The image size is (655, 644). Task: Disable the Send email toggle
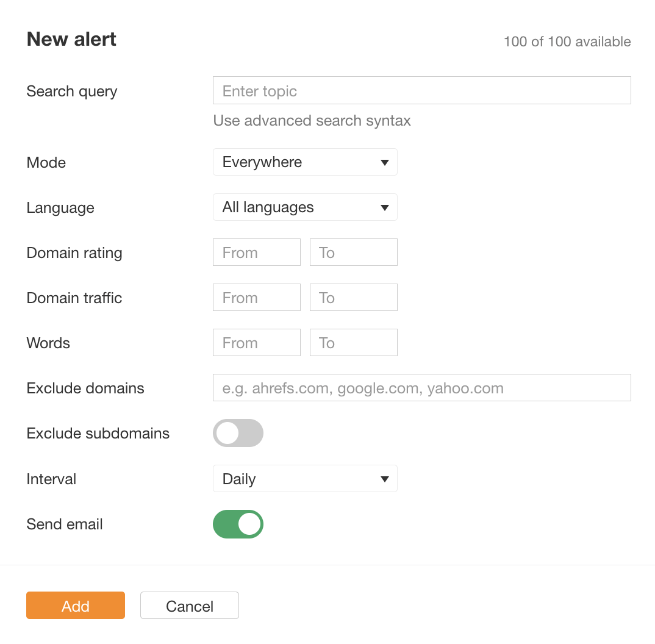(238, 524)
